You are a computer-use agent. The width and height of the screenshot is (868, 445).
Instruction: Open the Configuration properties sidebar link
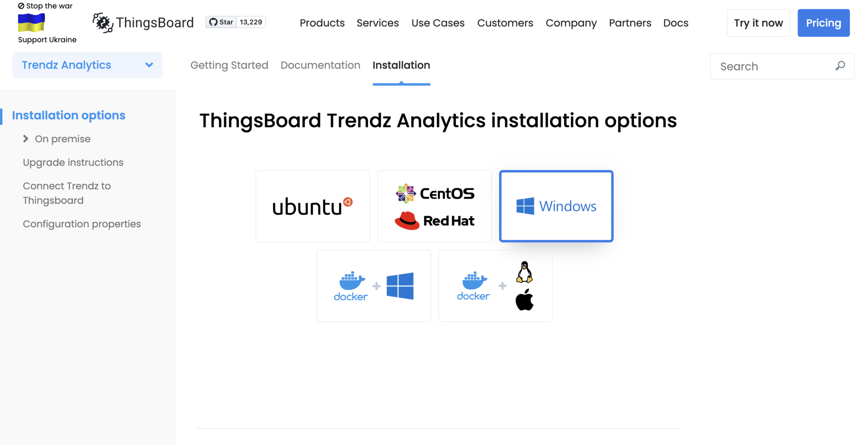click(x=82, y=224)
